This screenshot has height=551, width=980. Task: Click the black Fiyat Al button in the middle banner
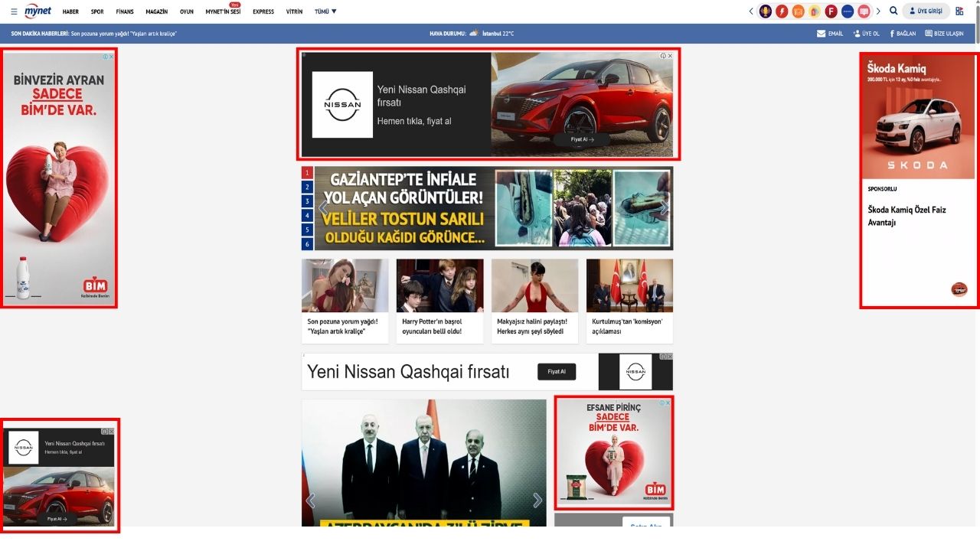[x=557, y=372]
